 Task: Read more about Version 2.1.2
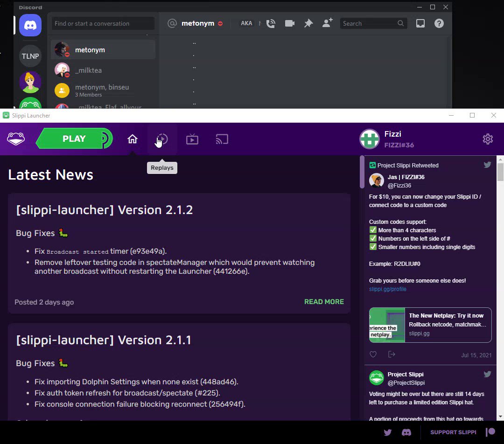click(324, 302)
